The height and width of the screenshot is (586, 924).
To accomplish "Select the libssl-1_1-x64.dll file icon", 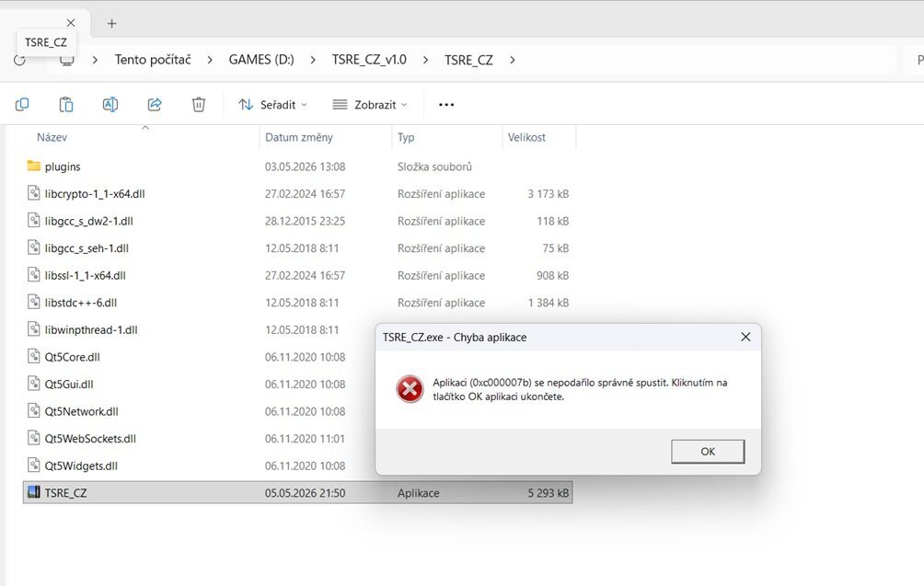I will pos(33,274).
